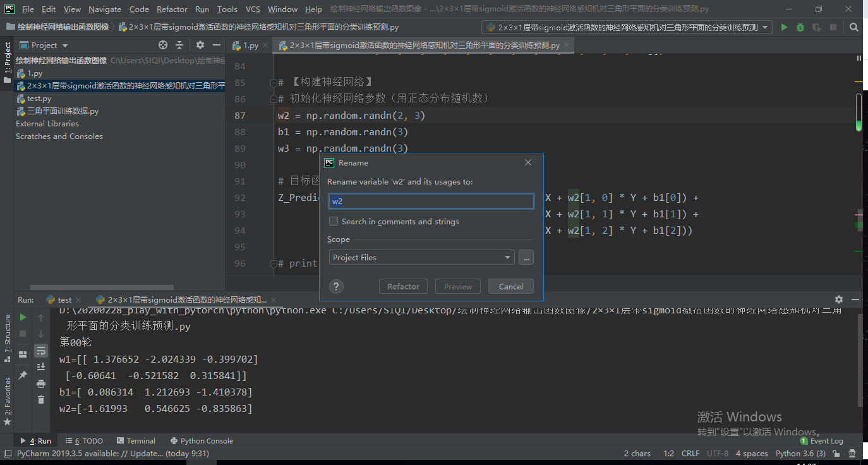Confirm rename with the Refactor button
868x465 pixels.
click(403, 286)
